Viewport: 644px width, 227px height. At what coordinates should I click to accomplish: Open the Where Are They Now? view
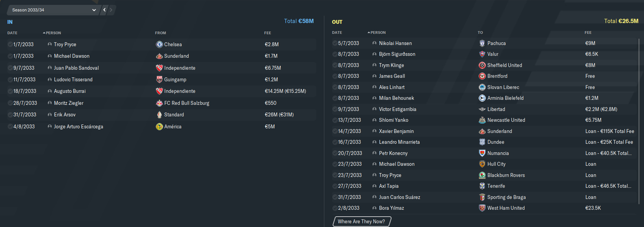coord(362,221)
